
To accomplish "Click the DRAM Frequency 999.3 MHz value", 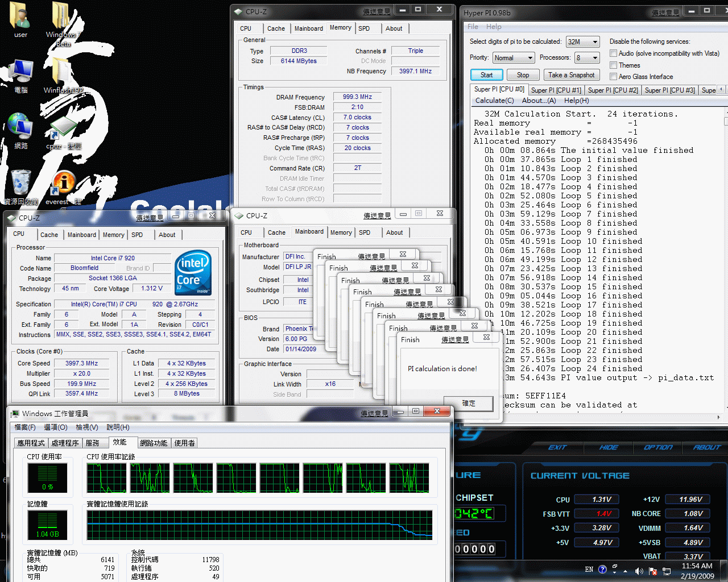I will tap(357, 97).
